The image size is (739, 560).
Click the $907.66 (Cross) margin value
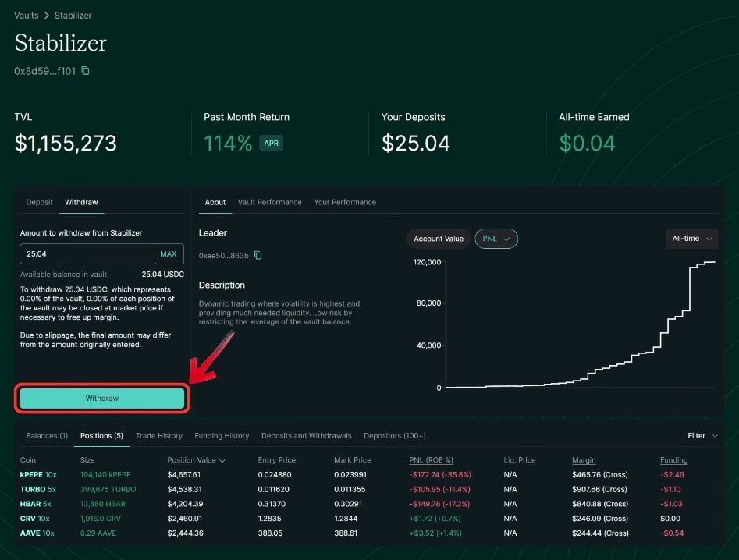pos(600,489)
